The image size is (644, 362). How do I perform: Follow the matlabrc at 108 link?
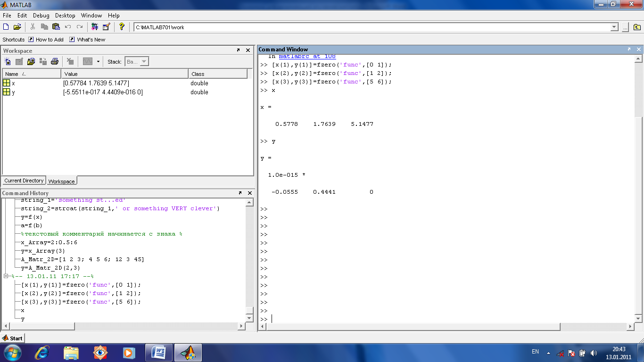pos(307,56)
